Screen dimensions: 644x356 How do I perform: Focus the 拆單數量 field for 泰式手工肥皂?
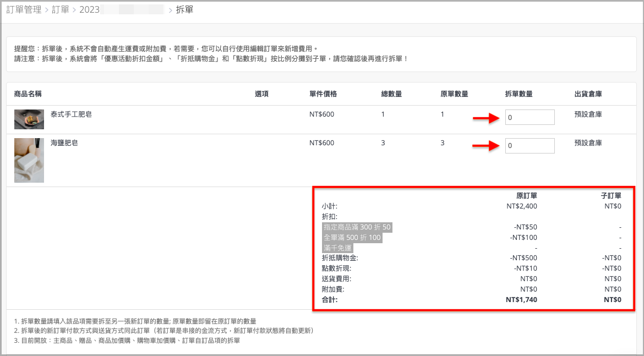pos(530,117)
